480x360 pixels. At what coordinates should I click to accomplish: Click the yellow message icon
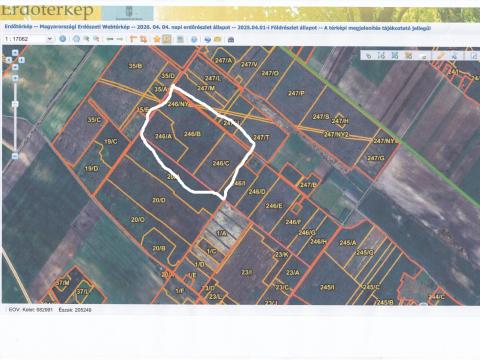pyautogui.click(x=218, y=39)
